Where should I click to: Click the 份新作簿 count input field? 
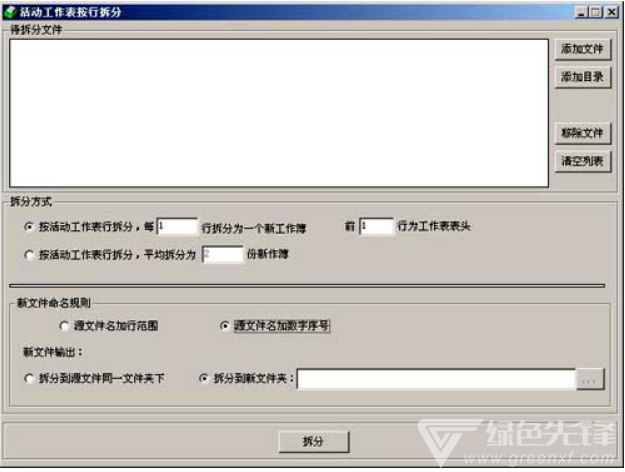tap(223, 254)
